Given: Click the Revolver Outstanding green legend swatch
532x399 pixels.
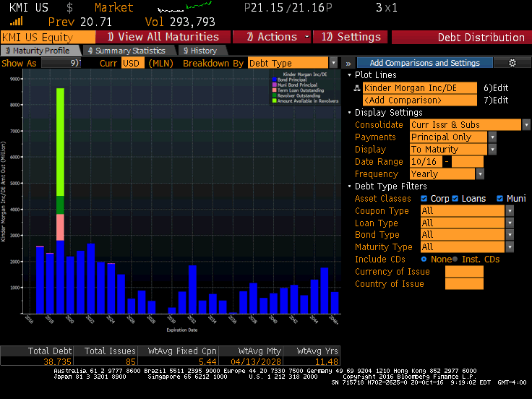Looking at the screenshot, I should click(x=275, y=95).
